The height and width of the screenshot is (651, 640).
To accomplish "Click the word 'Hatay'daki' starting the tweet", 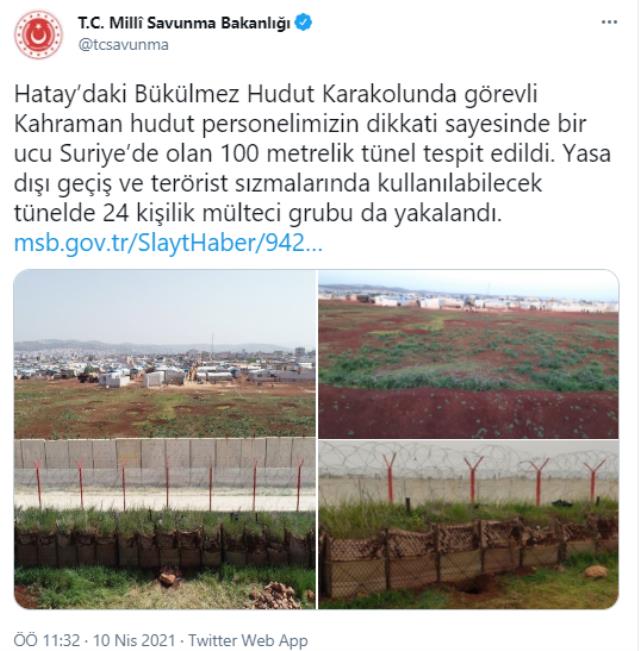I will pos(70,94).
